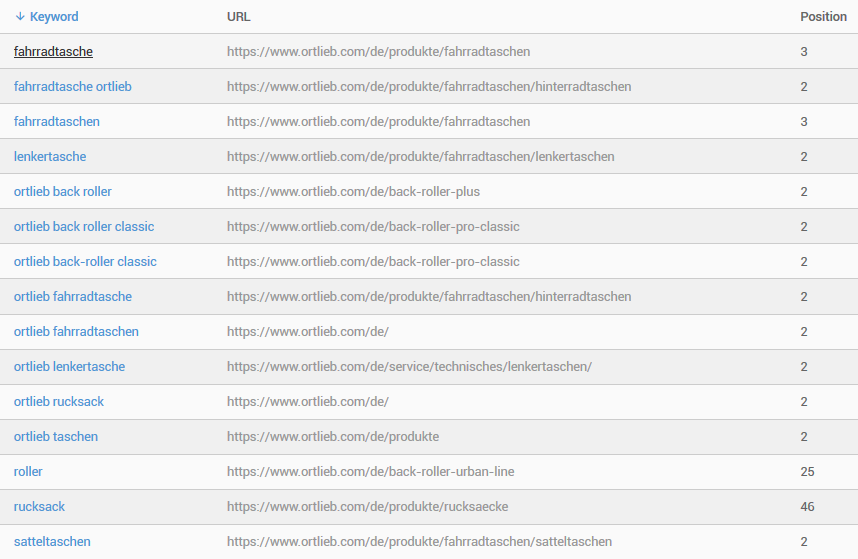Select the URL for 'ortlieb back roller classic'
Viewport: 858px width, 559px height.
coord(373,226)
